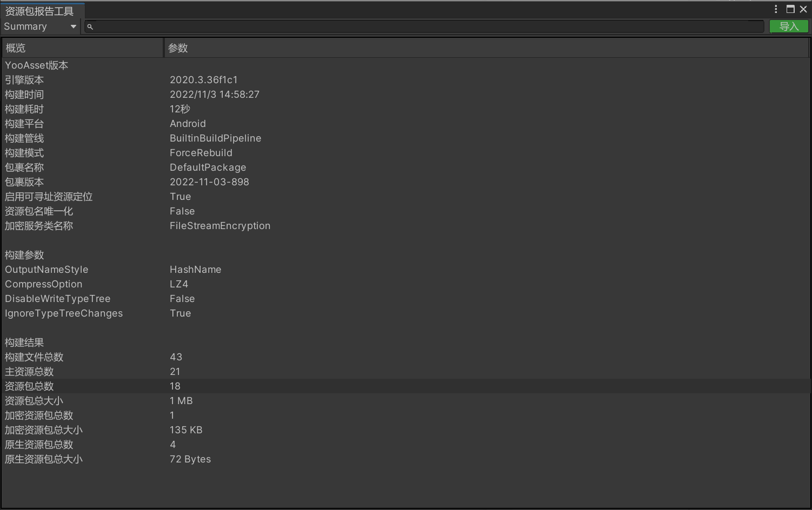Click the main asset count 21
The width and height of the screenshot is (812, 510).
pyautogui.click(x=175, y=372)
